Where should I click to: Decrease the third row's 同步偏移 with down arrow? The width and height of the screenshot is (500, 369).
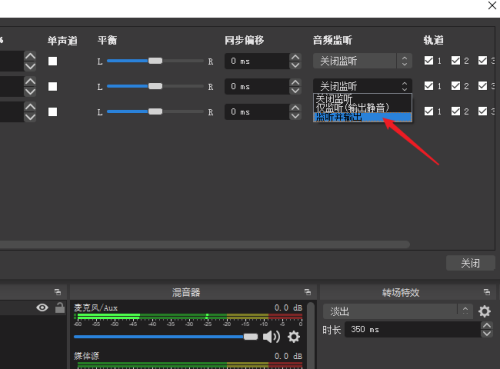click(x=295, y=116)
